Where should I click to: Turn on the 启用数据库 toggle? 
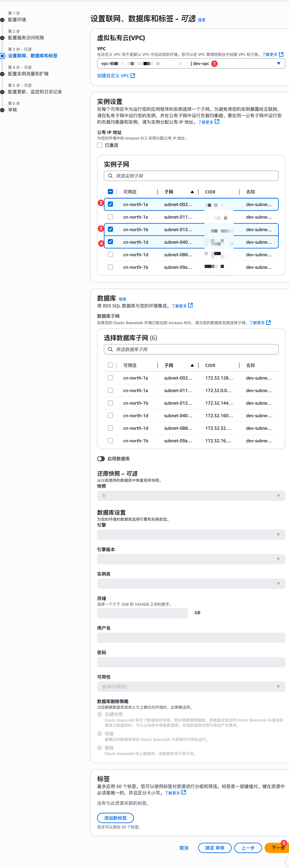(x=101, y=459)
